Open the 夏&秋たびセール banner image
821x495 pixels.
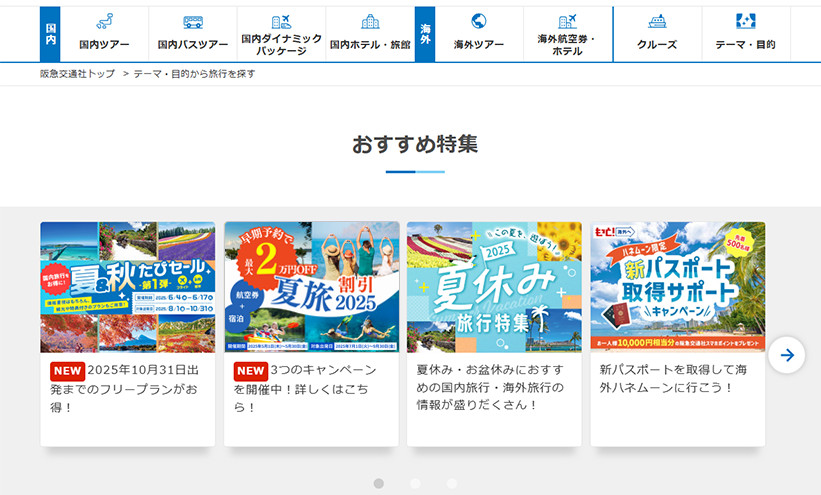(128, 287)
